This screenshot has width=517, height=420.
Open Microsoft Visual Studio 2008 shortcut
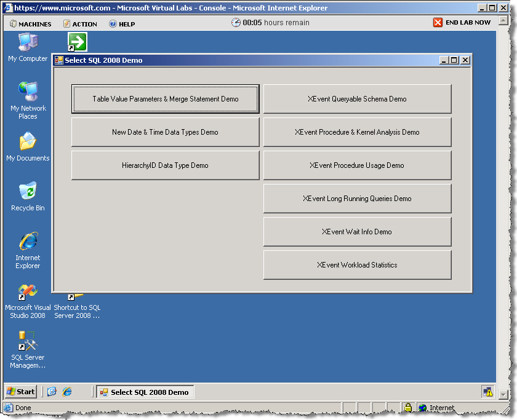(28, 293)
